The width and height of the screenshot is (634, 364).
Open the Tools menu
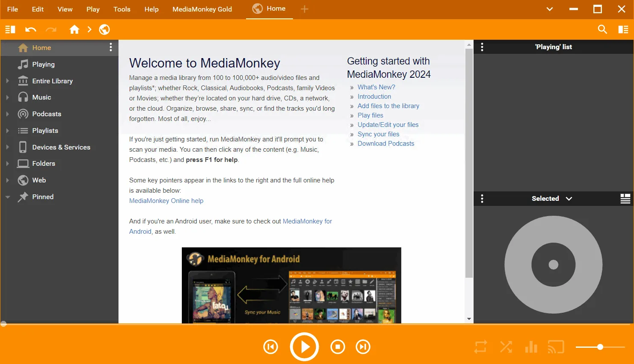click(122, 9)
